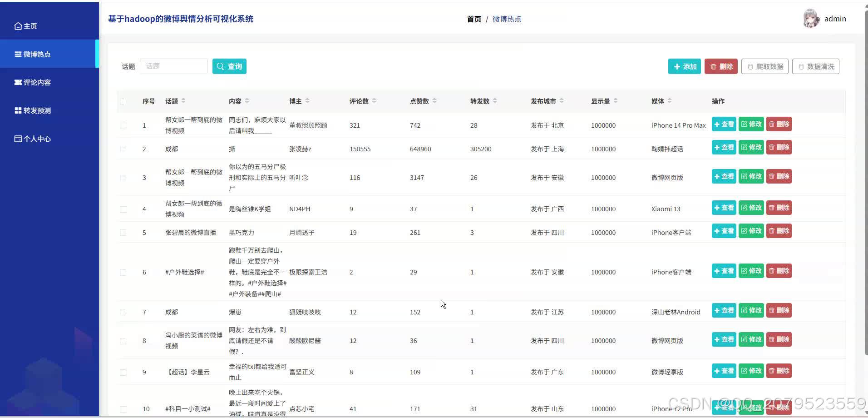Screen dimensions: 868x418
Task: Click 查看 on the 张碧晨的微博直播 row
Action: click(x=724, y=231)
